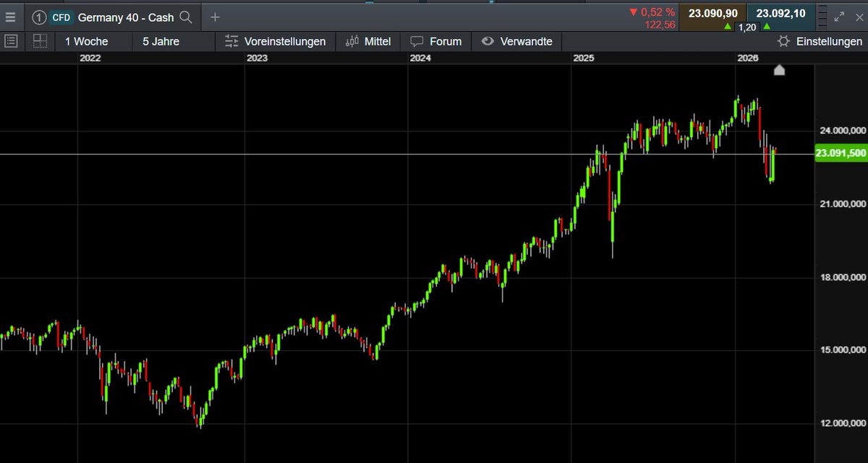The image size is (868, 463).
Task: Open a new chart tab with plus
Action: click(214, 17)
